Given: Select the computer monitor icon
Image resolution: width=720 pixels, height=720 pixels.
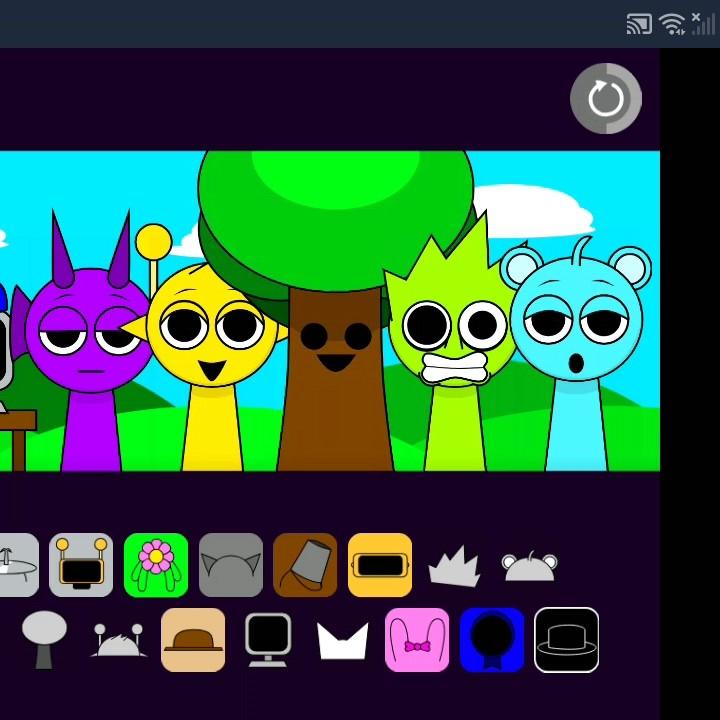Looking at the screenshot, I should click(x=268, y=640).
